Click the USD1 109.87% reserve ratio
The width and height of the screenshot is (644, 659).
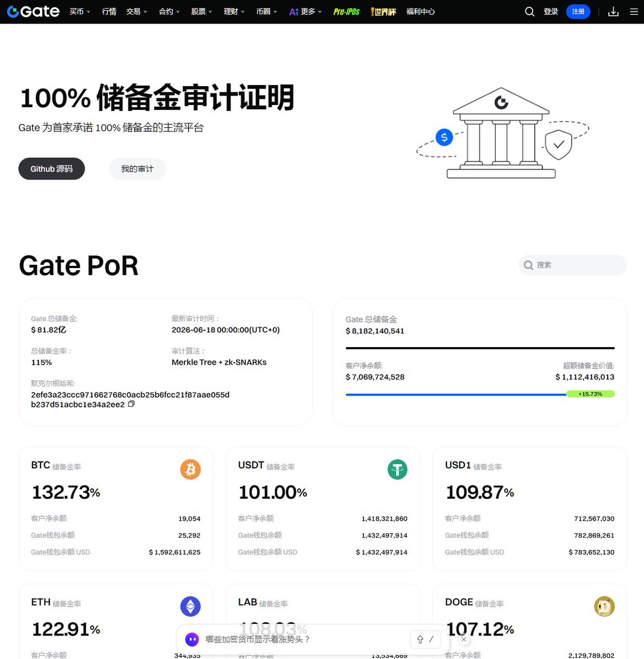tap(480, 492)
